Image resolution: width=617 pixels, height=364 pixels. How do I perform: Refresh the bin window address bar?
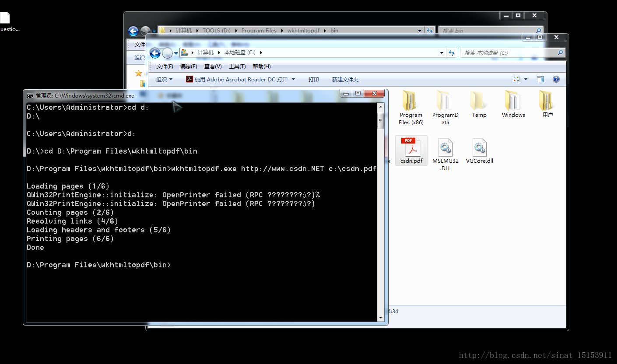430,31
